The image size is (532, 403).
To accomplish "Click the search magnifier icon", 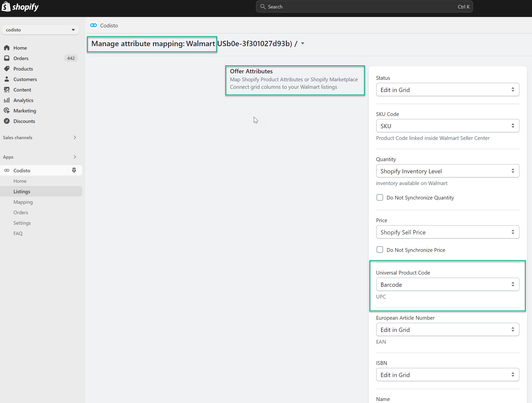I will pos(263,7).
